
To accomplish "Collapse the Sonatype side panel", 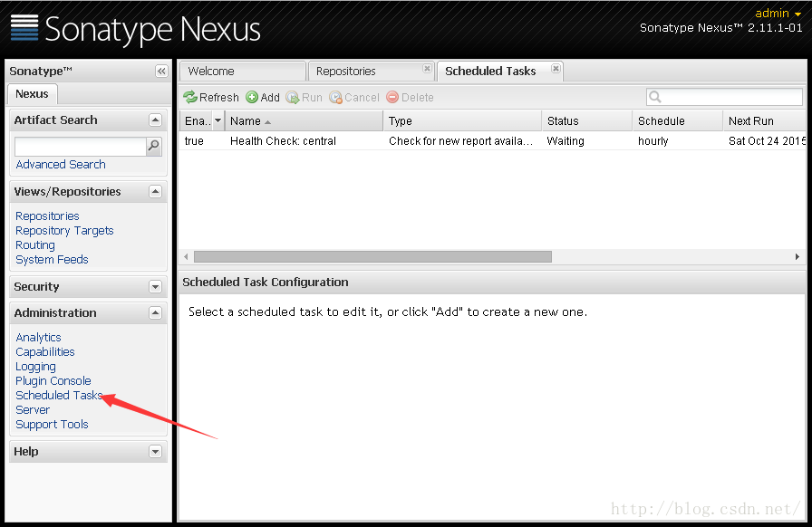I will (x=161, y=71).
